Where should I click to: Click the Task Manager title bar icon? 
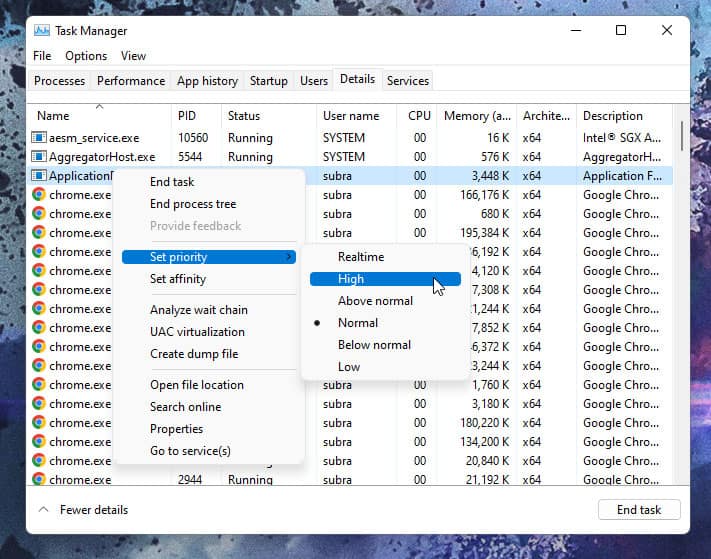pos(41,30)
